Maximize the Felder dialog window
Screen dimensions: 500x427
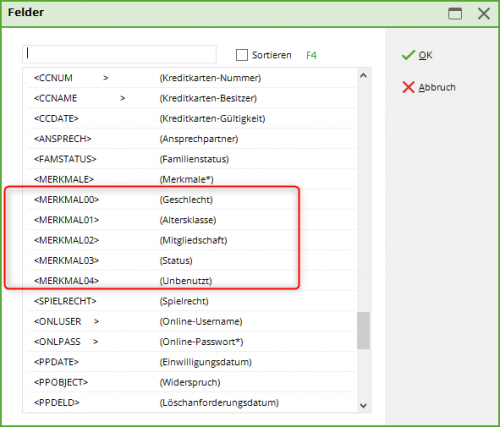(x=455, y=14)
